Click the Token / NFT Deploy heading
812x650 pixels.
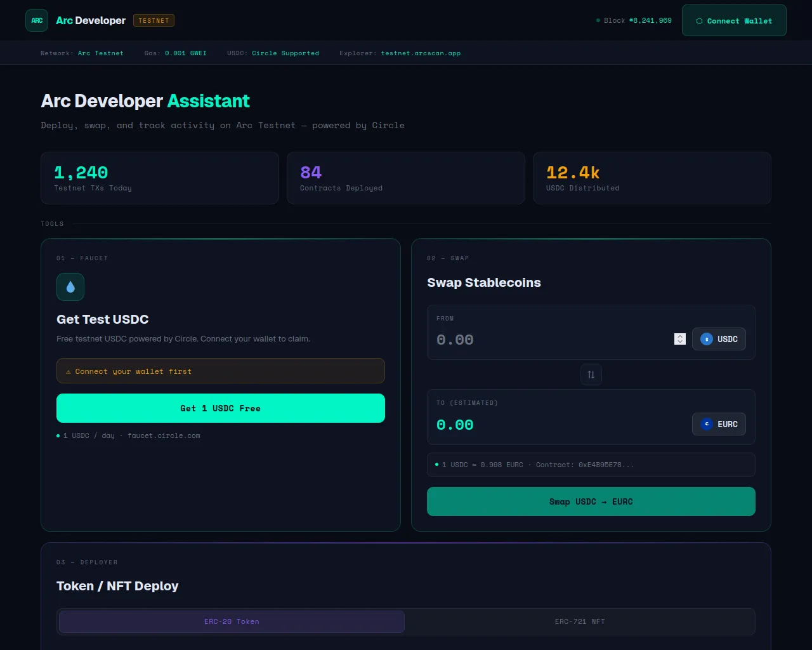(x=117, y=586)
